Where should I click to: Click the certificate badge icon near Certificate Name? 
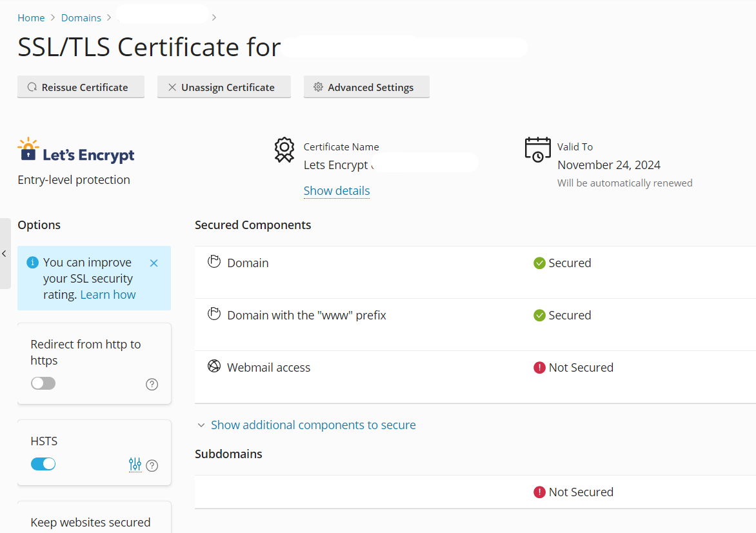284,149
